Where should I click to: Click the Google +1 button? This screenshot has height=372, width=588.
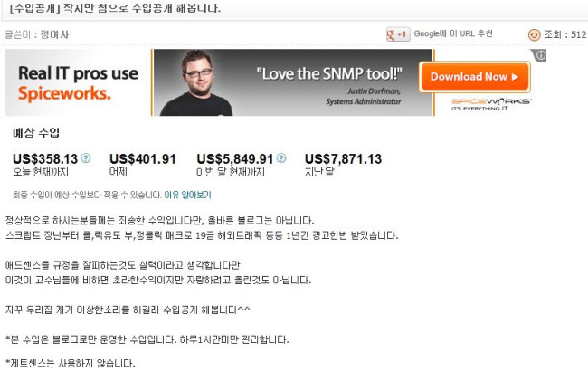(398, 34)
